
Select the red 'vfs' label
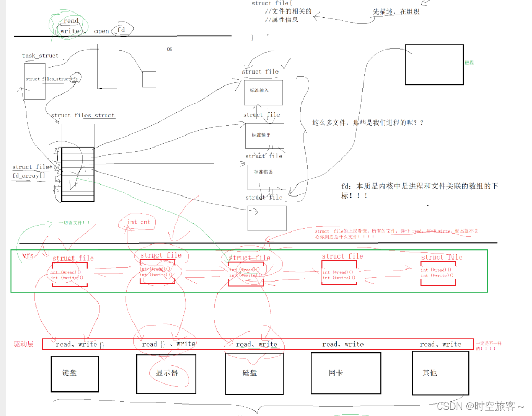[x=28, y=255]
